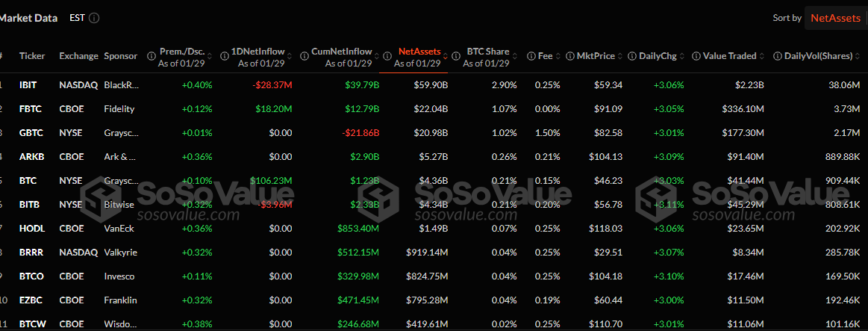Click the DailyVol(Shares) info icon
868x331 pixels.
pos(777,56)
